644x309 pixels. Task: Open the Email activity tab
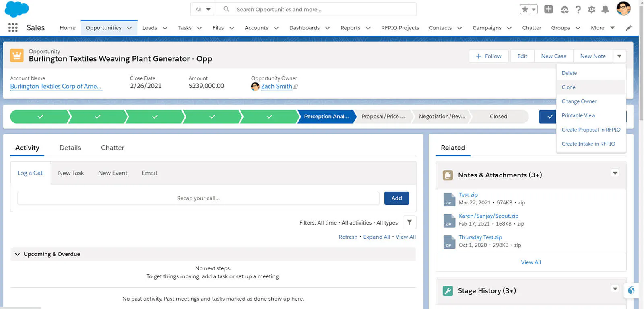click(x=149, y=173)
